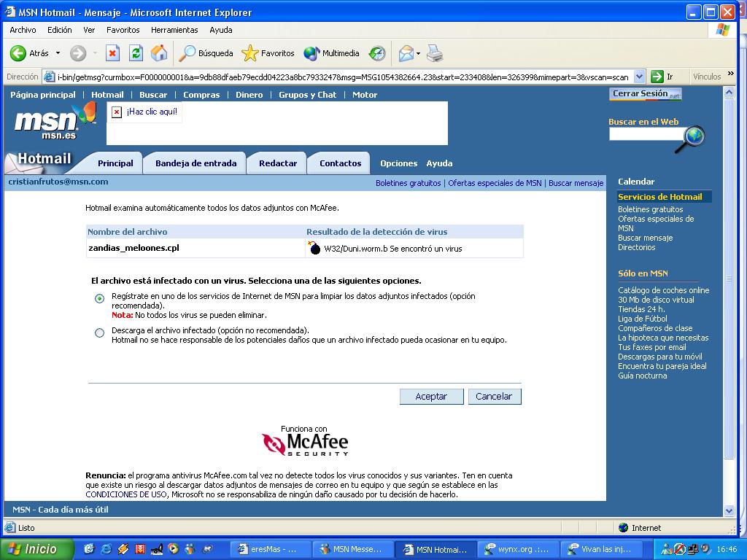Click the page scrollbar down arrow
The height and width of the screenshot is (560, 747).
[x=729, y=510]
